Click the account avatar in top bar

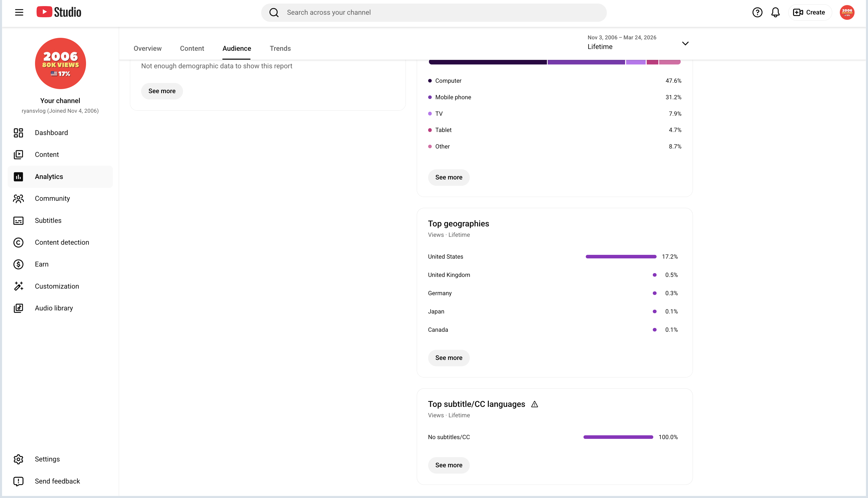(x=847, y=12)
